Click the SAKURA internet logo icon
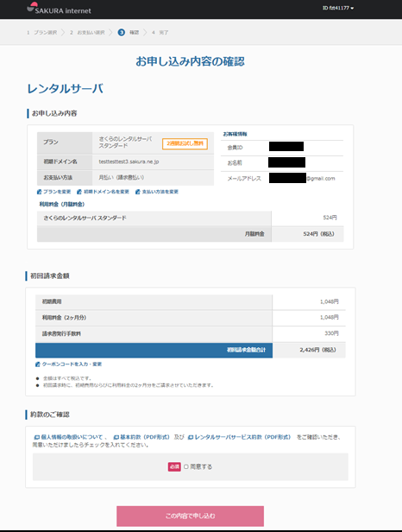 32,7
